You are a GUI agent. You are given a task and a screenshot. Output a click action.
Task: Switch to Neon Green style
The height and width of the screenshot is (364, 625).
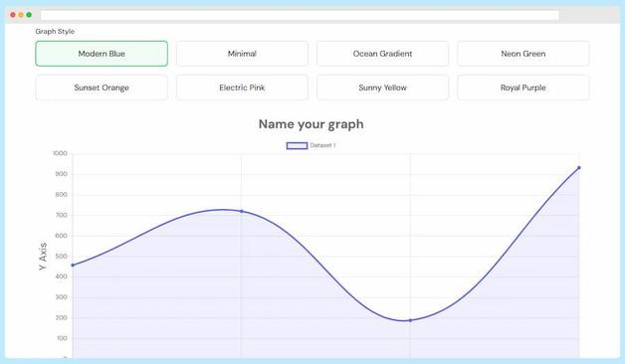[x=523, y=54]
